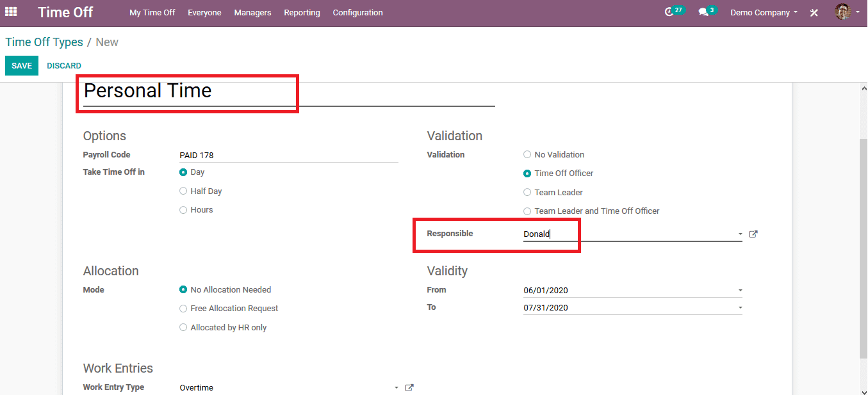
Task: Select the Hours option
Action: point(183,210)
